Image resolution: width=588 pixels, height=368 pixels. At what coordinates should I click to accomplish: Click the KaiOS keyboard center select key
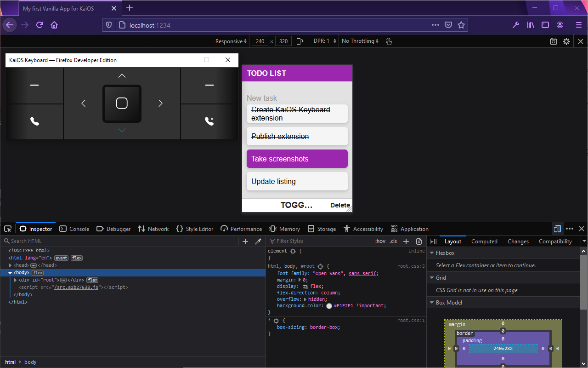pyautogui.click(x=122, y=103)
